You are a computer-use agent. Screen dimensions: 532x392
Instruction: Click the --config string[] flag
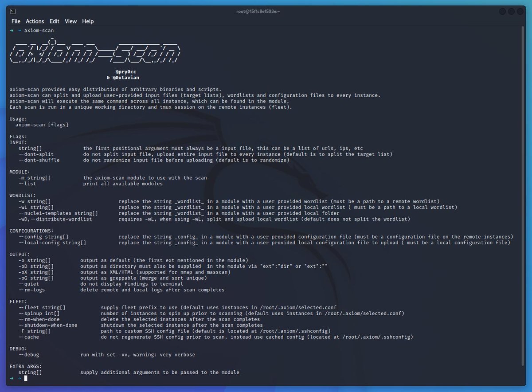click(43, 237)
